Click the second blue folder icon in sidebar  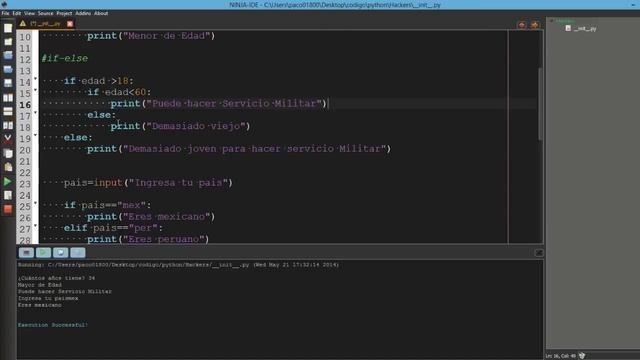[x=8, y=69]
